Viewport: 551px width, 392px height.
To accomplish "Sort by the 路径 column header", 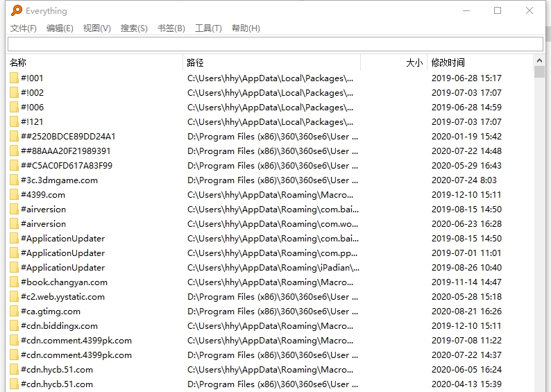I will (271, 62).
